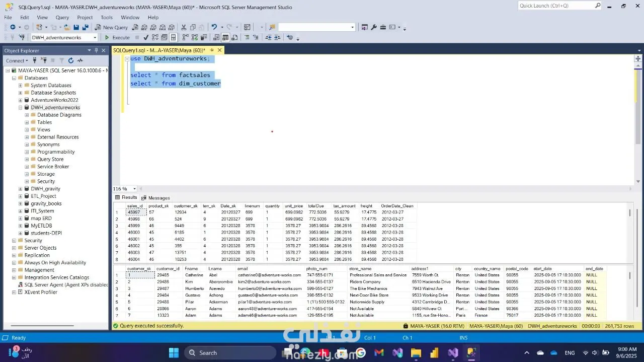Click the sales_id column header

pyautogui.click(x=134, y=206)
